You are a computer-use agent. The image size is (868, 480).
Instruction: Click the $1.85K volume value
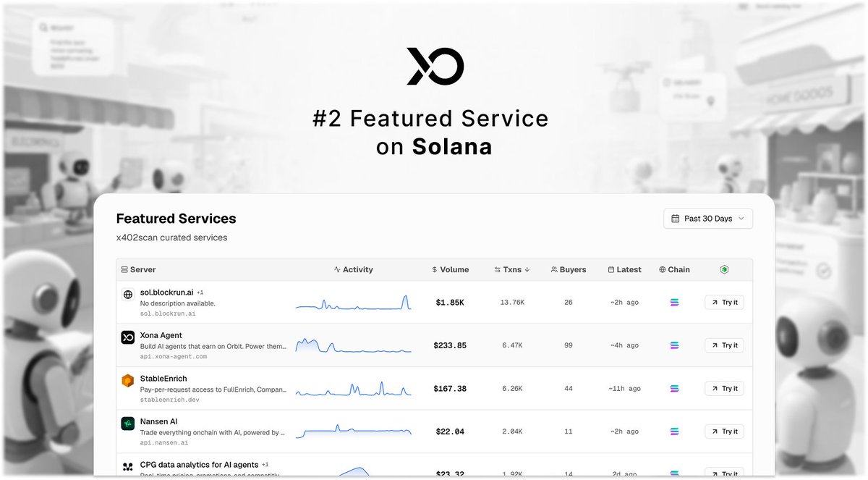pyautogui.click(x=450, y=303)
